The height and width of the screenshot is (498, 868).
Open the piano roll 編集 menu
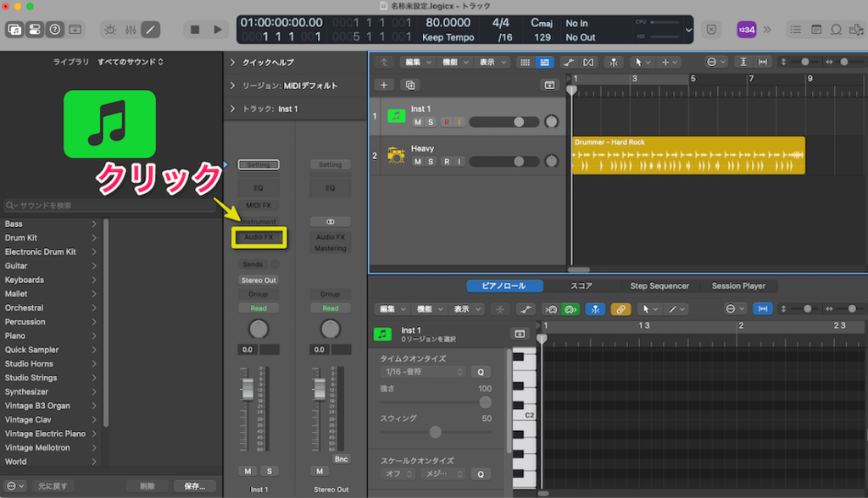click(x=392, y=309)
